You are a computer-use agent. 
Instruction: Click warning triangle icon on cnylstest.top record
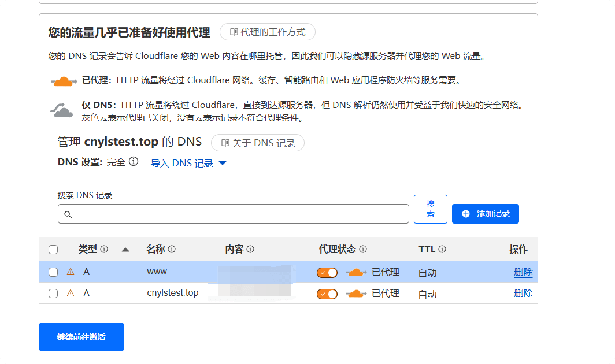tap(71, 294)
